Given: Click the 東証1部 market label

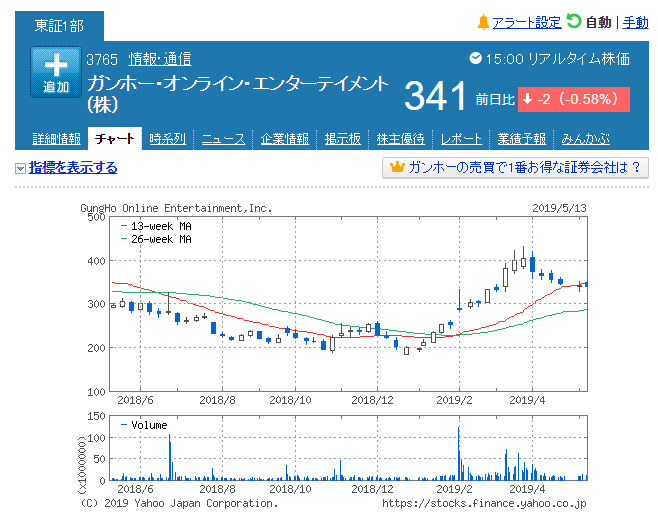Looking at the screenshot, I should [59, 26].
